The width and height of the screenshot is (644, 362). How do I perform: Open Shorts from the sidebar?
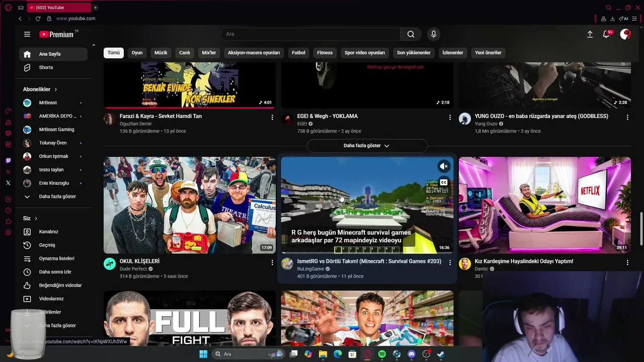tap(53, 67)
